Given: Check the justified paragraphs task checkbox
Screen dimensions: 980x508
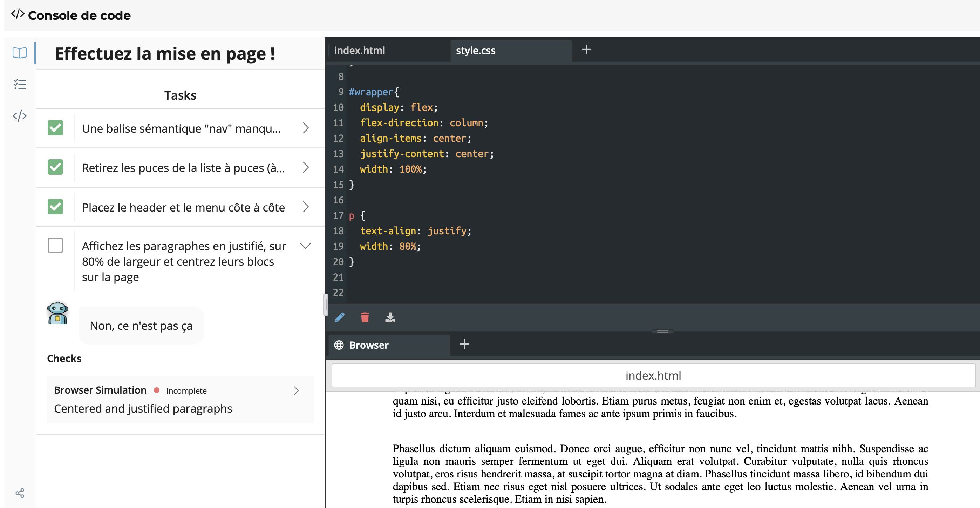Looking at the screenshot, I should [x=55, y=245].
